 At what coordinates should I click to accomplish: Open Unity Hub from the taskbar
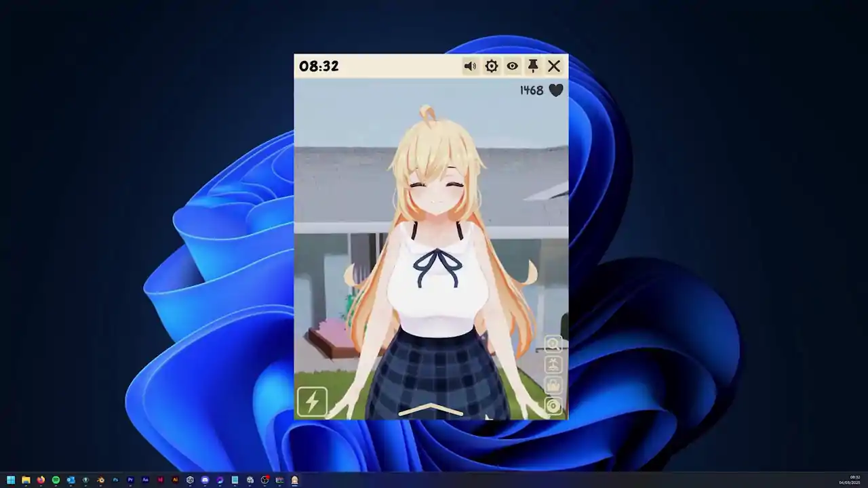click(x=190, y=480)
